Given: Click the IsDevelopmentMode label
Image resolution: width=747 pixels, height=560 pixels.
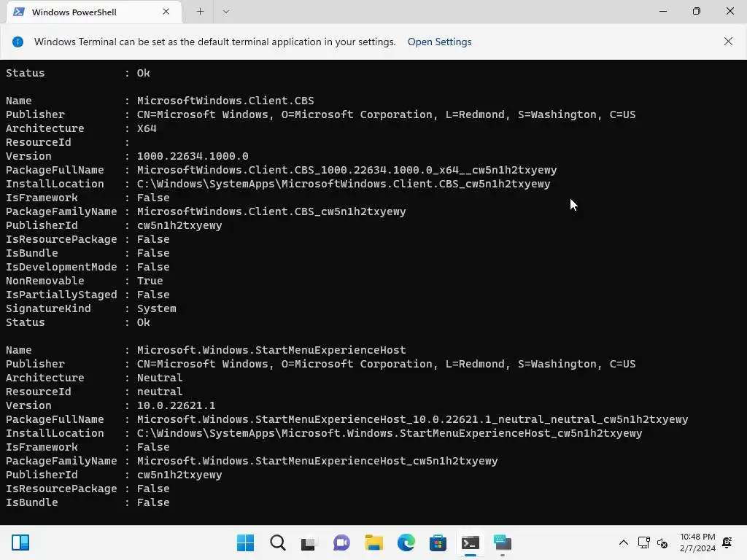Looking at the screenshot, I should 61,267.
